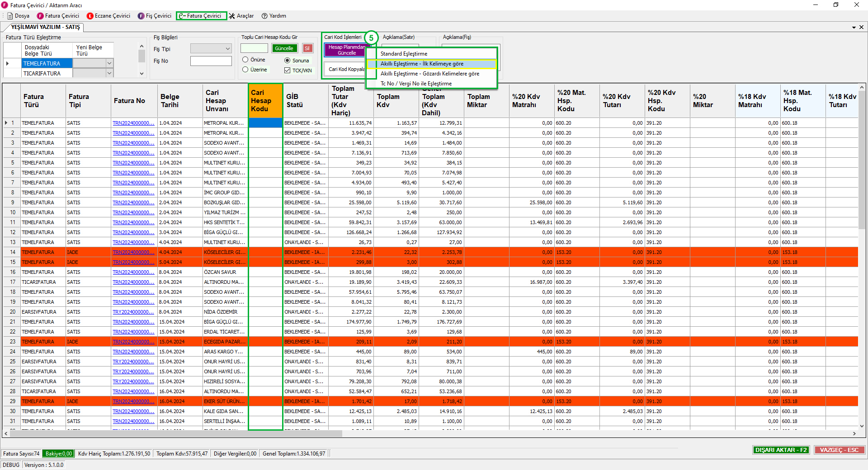Click the Fiş No input field
The image size is (868, 470).
(x=211, y=61)
